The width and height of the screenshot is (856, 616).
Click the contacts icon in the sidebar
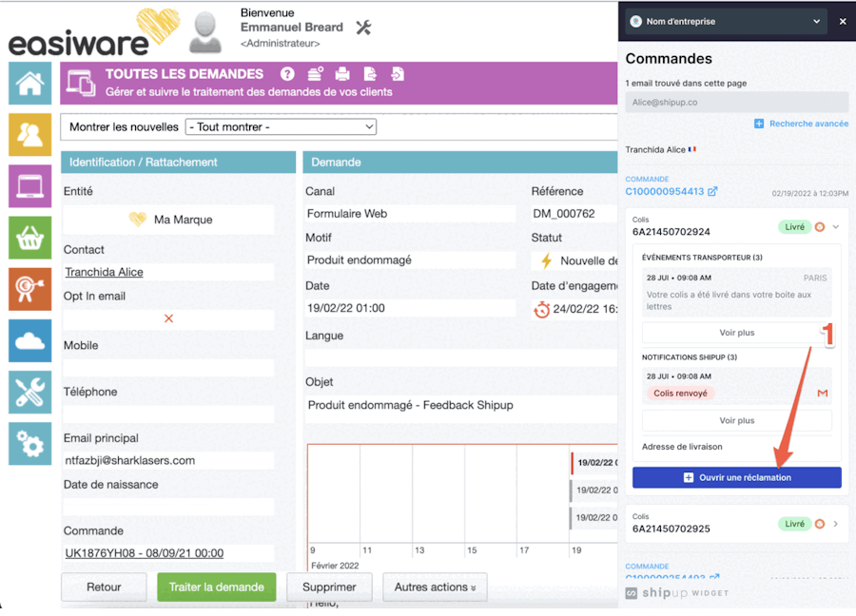tap(29, 135)
